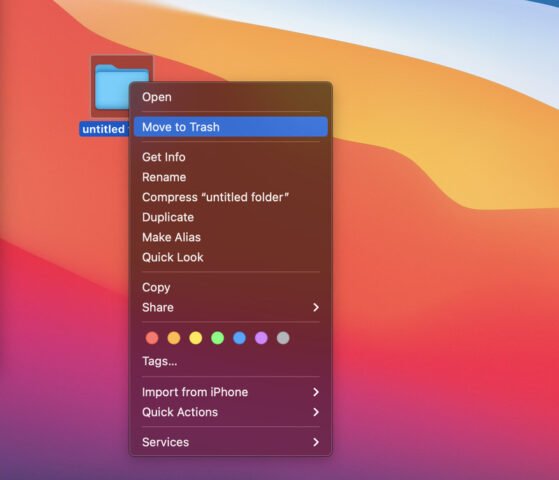The height and width of the screenshot is (480, 559).
Task: Compress "untitled folder" via menu
Action: [231, 197]
